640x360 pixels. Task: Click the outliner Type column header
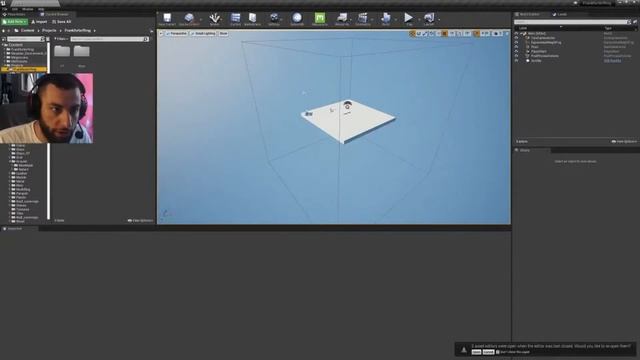[608, 28]
